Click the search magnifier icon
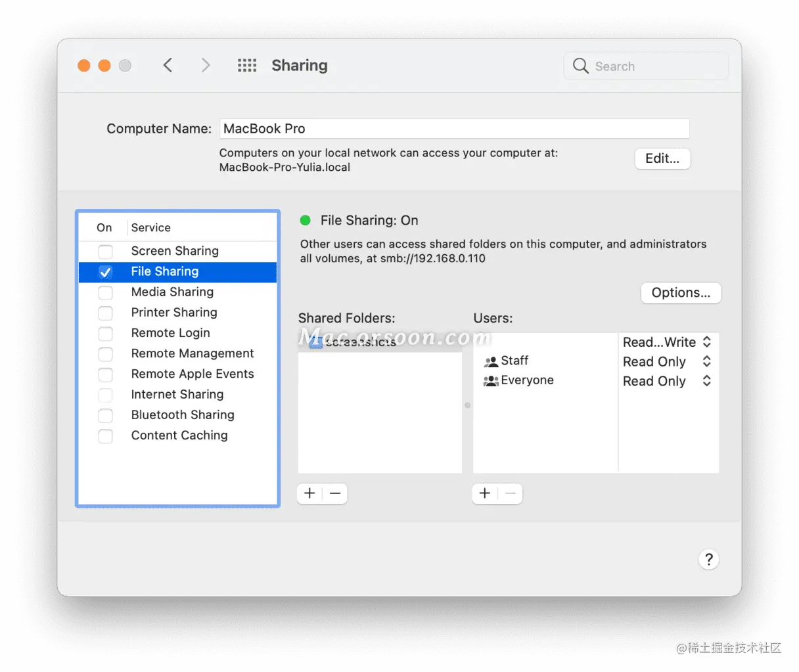799x672 pixels. (580, 66)
